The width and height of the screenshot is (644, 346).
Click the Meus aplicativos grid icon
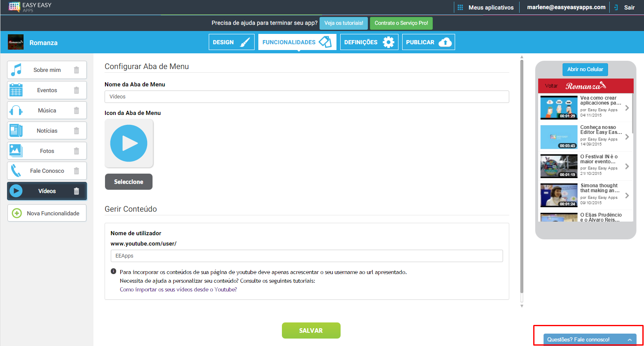(460, 7)
